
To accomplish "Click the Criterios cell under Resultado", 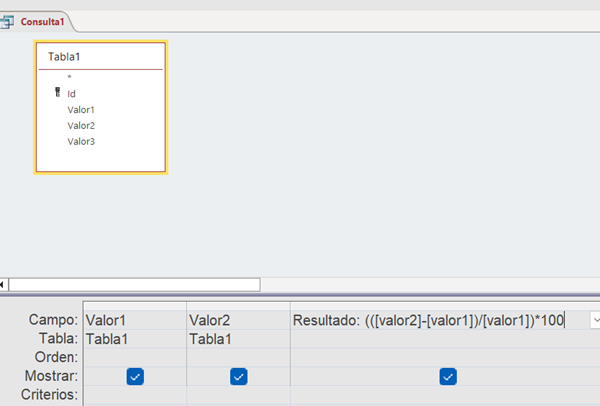I will tap(445, 395).
